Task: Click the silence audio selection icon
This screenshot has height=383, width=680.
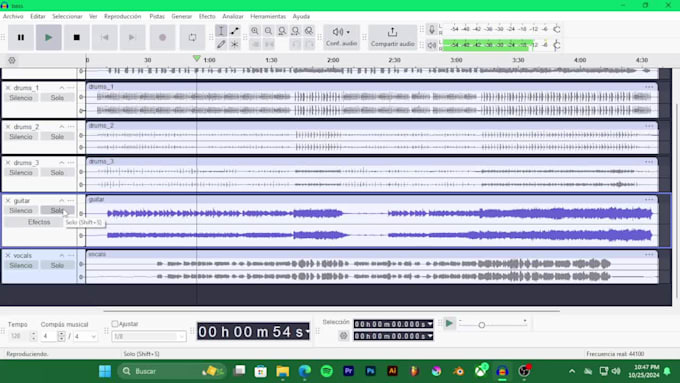Action: (269, 44)
